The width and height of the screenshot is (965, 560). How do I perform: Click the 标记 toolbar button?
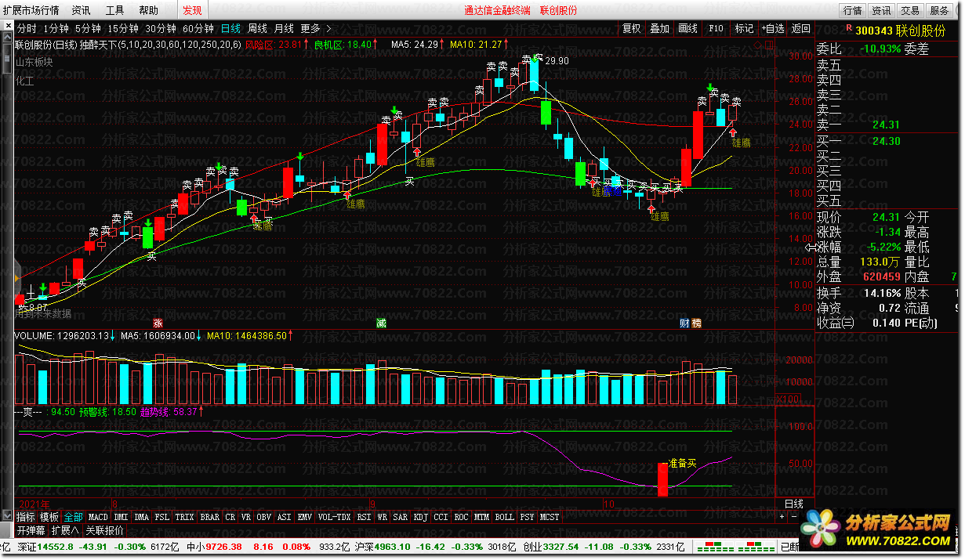point(743,28)
